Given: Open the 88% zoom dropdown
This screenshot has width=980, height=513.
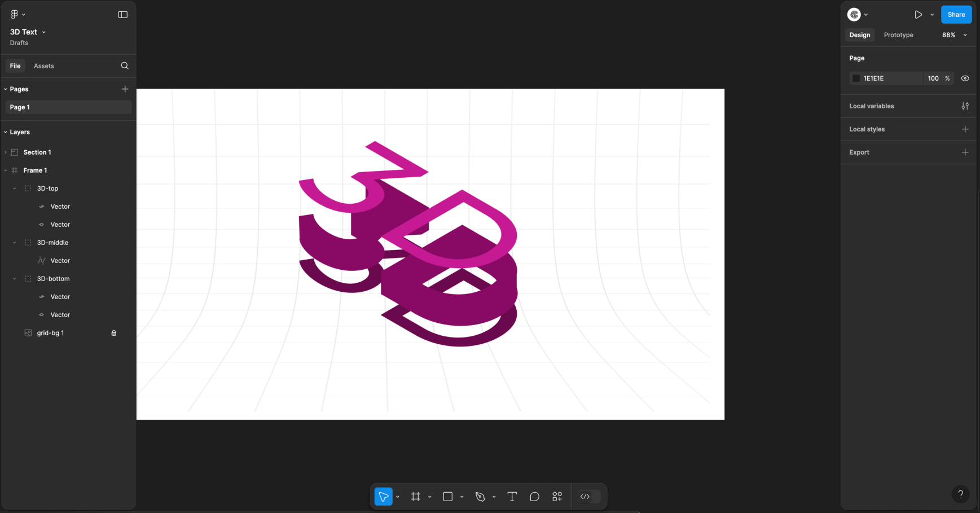Looking at the screenshot, I should coord(954,35).
